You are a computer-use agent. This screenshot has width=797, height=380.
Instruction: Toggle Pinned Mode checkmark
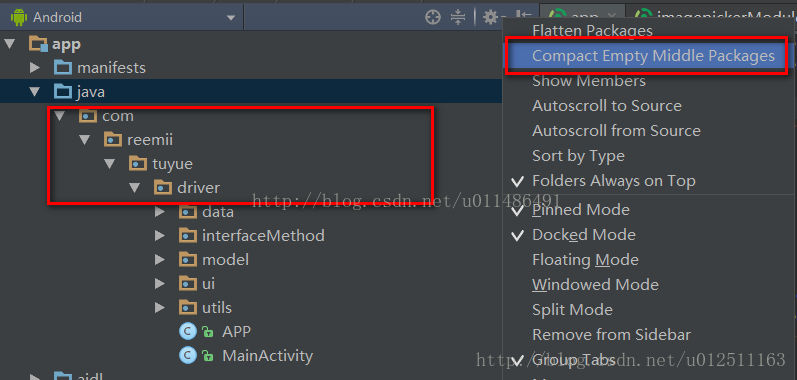pyautogui.click(x=517, y=210)
